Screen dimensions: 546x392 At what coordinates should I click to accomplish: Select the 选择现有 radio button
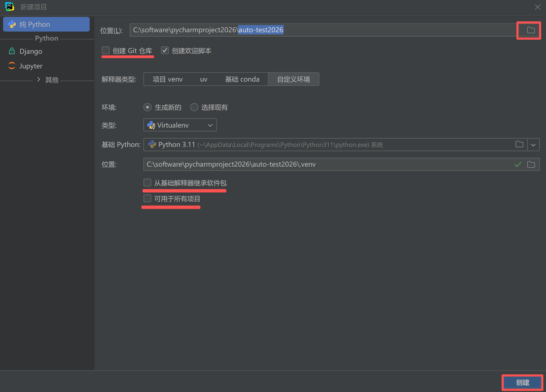coord(194,107)
